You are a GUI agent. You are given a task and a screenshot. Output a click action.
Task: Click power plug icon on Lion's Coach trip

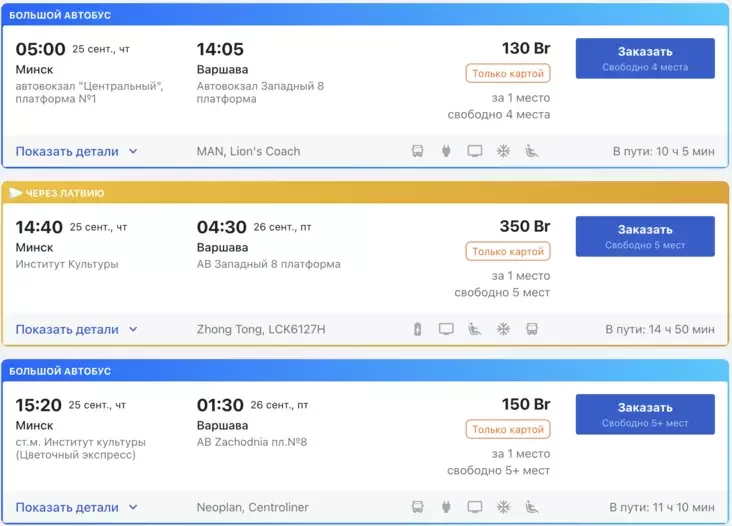446,152
